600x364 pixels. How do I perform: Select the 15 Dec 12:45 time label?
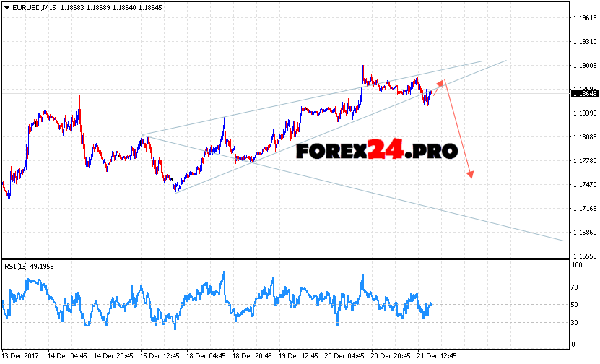160,356
